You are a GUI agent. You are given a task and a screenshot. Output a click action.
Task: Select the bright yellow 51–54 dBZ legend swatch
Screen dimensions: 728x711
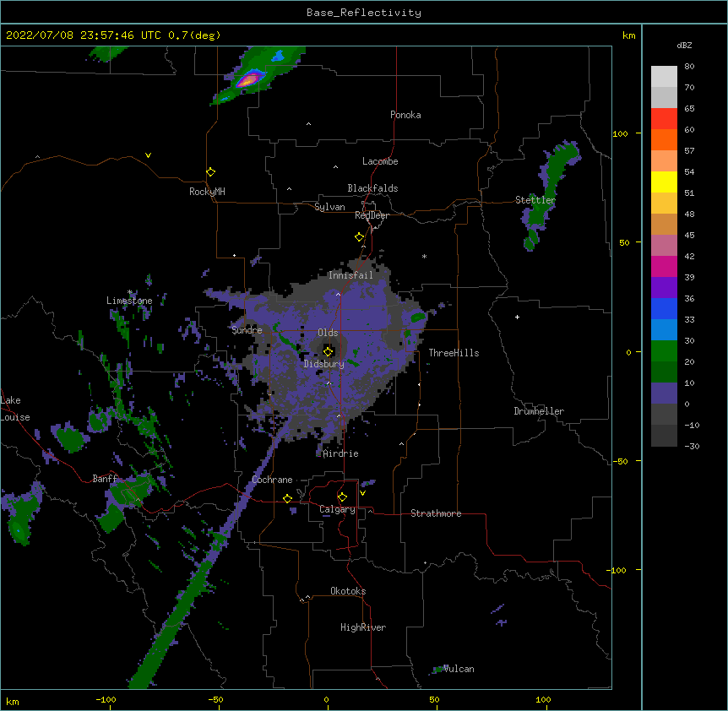pyautogui.click(x=664, y=182)
